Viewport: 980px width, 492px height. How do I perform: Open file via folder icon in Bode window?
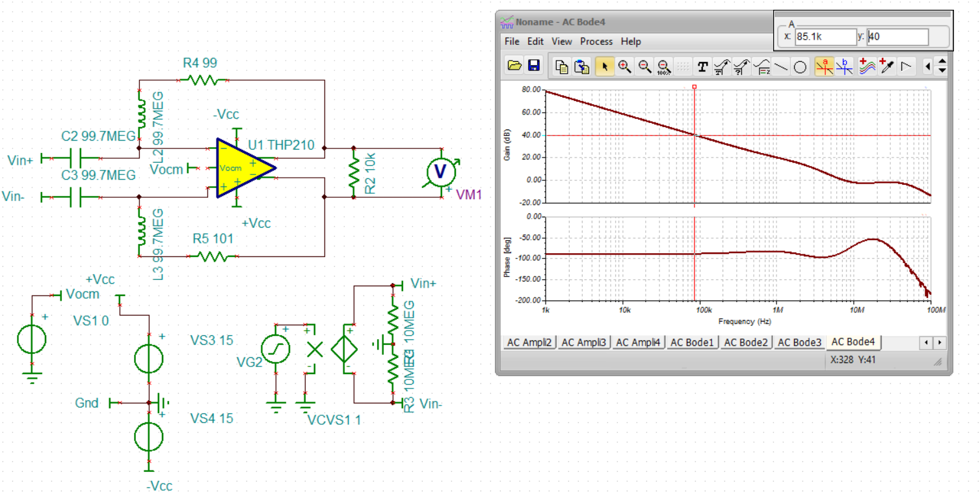(x=515, y=66)
